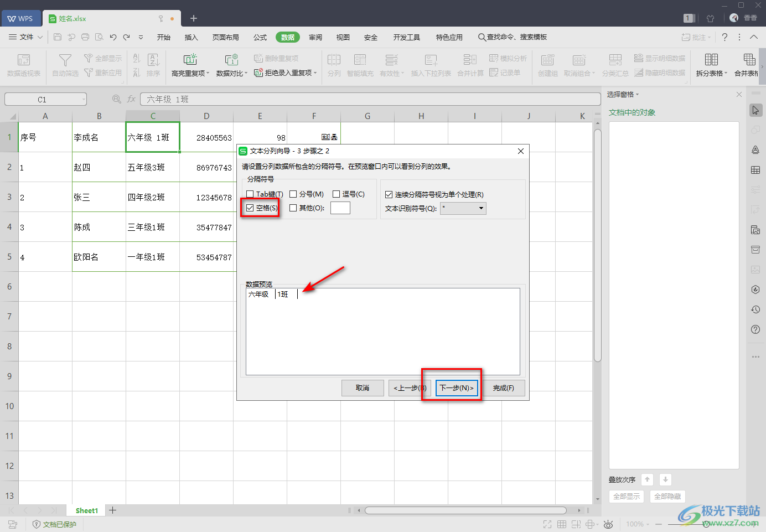Click the 删除重复项 remove duplicates icon

click(x=276, y=58)
